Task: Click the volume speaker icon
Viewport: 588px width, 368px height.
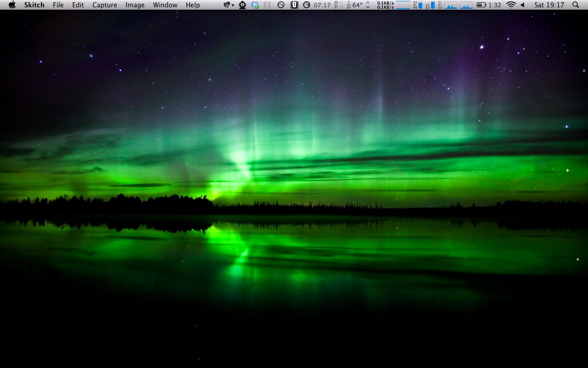Action: pyautogui.click(x=523, y=5)
